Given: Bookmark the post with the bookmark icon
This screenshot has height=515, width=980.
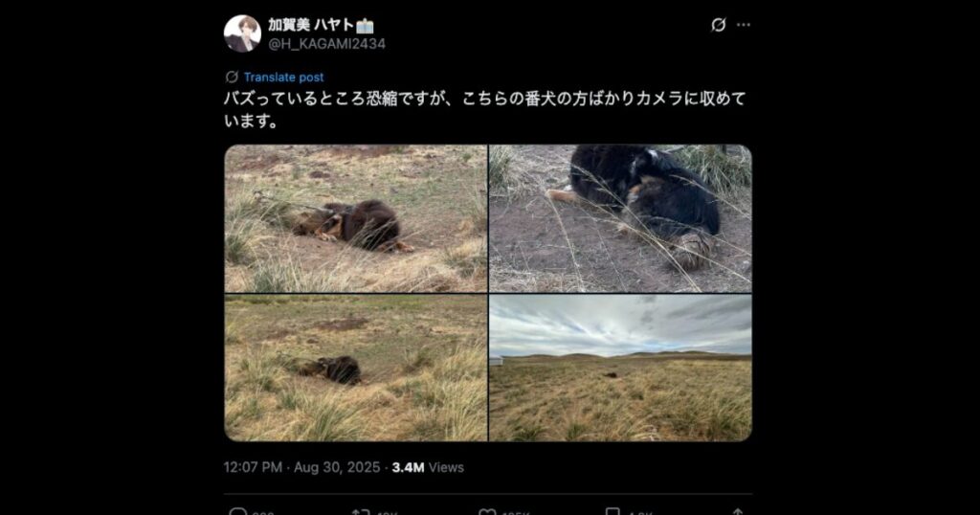Looking at the screenshot, I should coord(612,512).
